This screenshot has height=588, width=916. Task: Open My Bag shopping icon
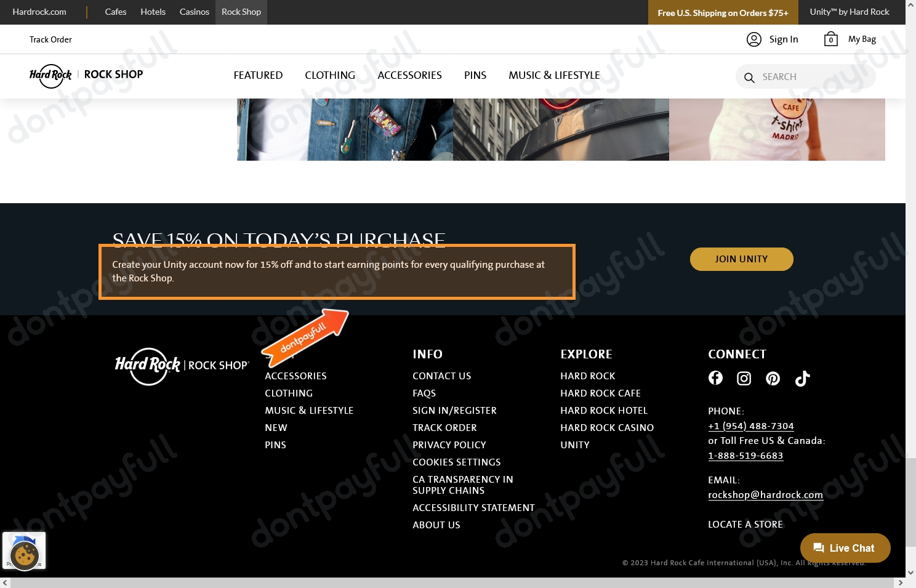830,39
